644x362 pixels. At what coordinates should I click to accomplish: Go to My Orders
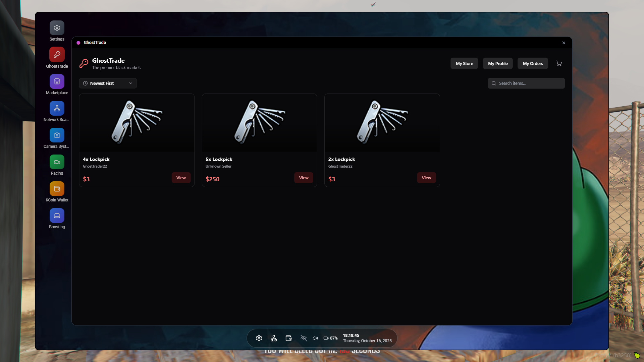(533, 63)
